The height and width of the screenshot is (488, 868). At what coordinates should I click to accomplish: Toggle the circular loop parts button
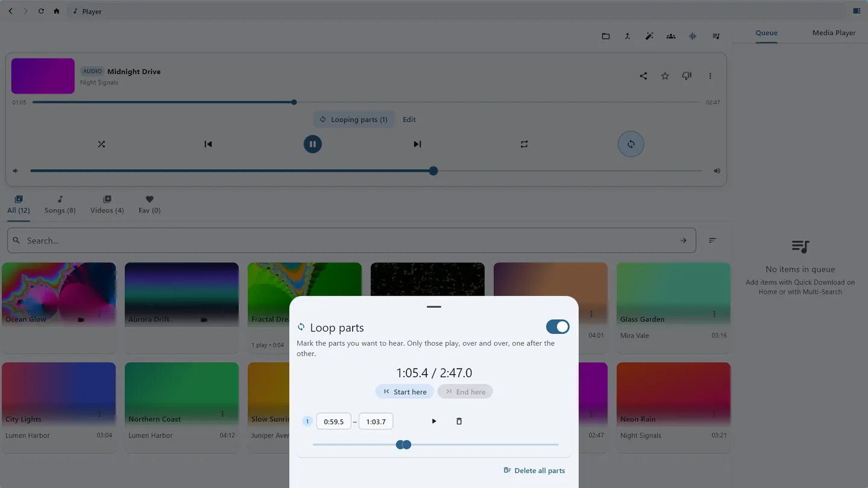(x=631, y=144)
